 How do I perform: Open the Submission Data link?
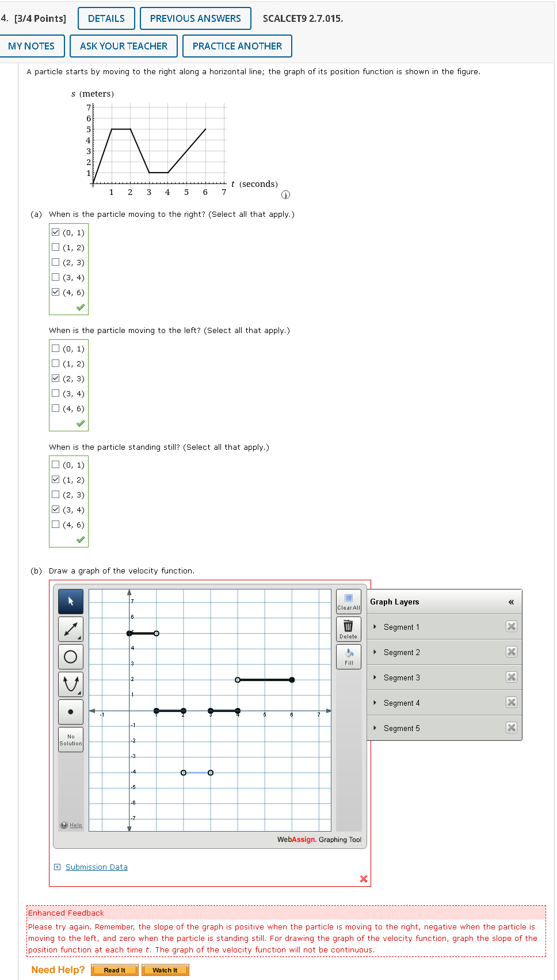(97, 867)
